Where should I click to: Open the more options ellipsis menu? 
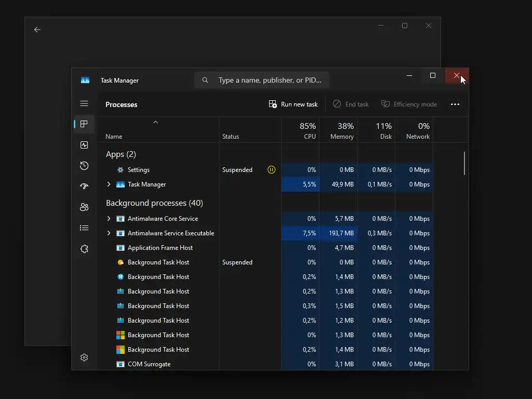click(455, 104)
